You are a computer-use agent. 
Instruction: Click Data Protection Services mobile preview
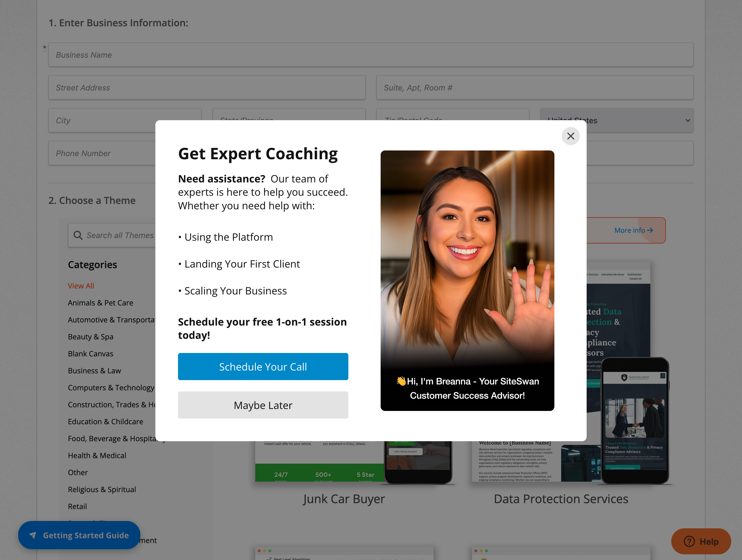(635, 421)
